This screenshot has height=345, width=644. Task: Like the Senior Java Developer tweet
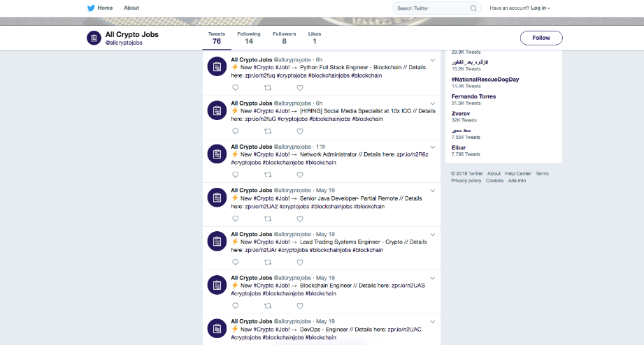tap(300, 219)
